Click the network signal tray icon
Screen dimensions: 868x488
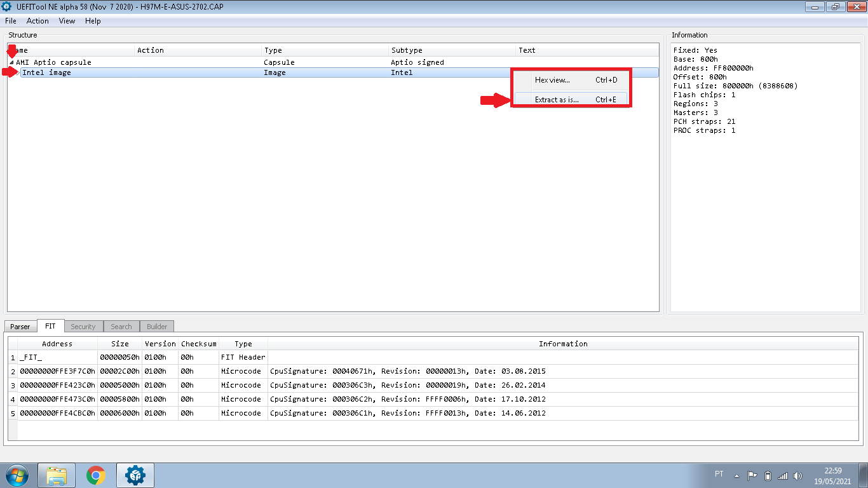point(783,475)
